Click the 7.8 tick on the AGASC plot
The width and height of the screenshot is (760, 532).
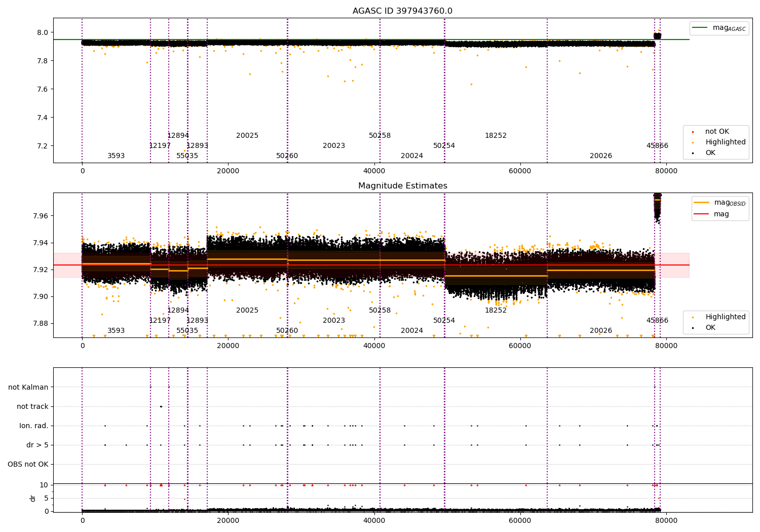[43, 61]
